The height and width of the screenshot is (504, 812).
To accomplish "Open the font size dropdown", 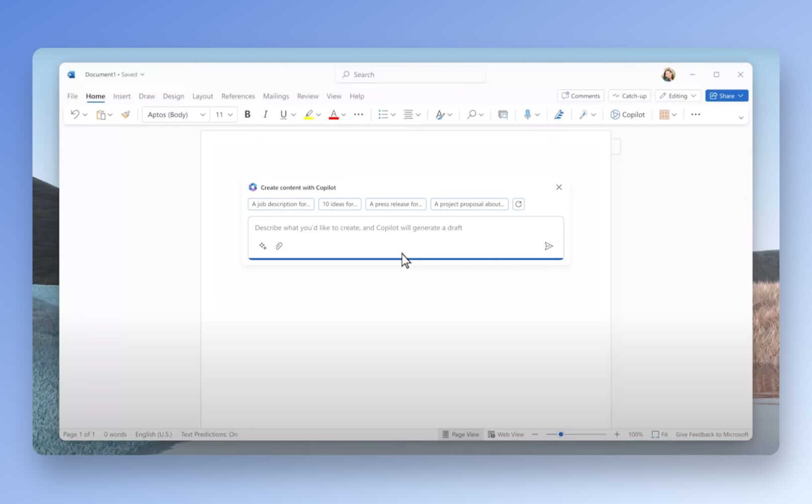I will (x=224, y=114).
